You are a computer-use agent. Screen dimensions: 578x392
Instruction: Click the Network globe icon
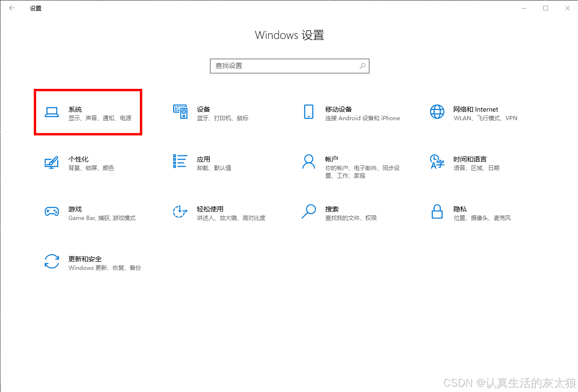437,112
